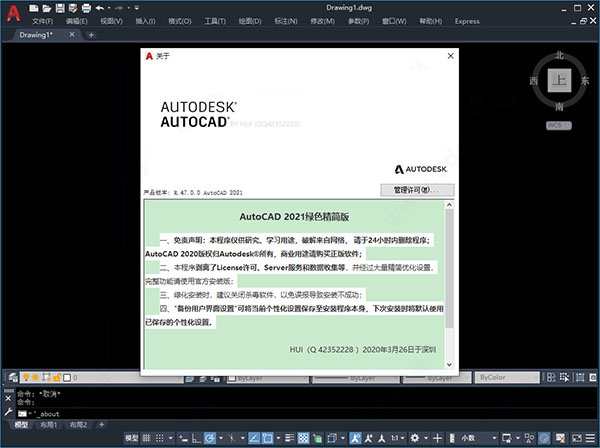Switch to the Drawing1* file tab
The width and height of the screenshot is (600, 448).
point(36,35)
